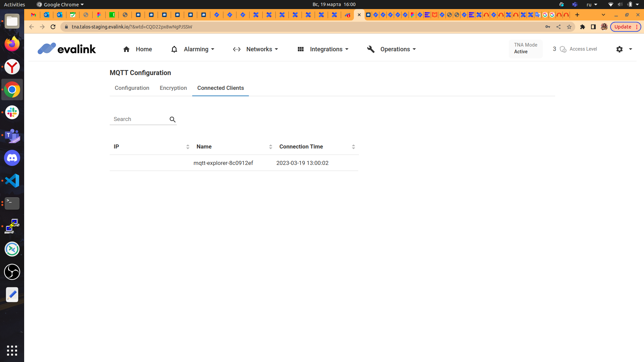Launch Firefox from the dock
Screen dimensions: 644x362
click(12, 44)
